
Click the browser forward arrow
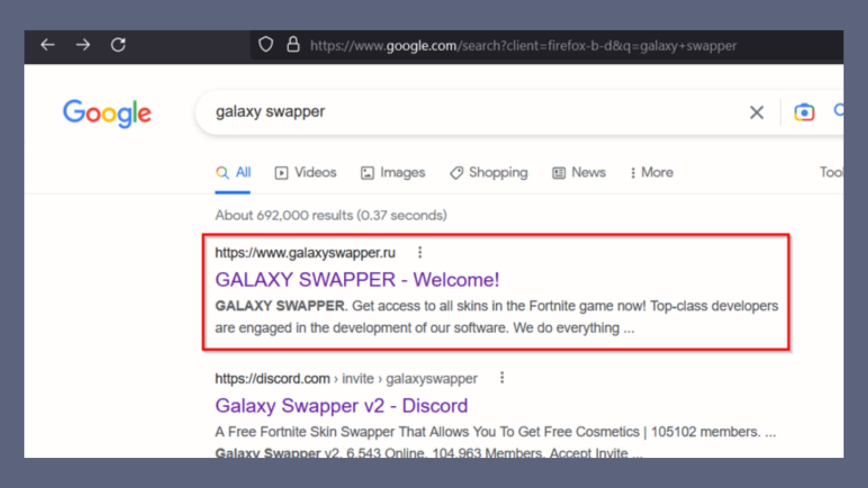point(83,45)
